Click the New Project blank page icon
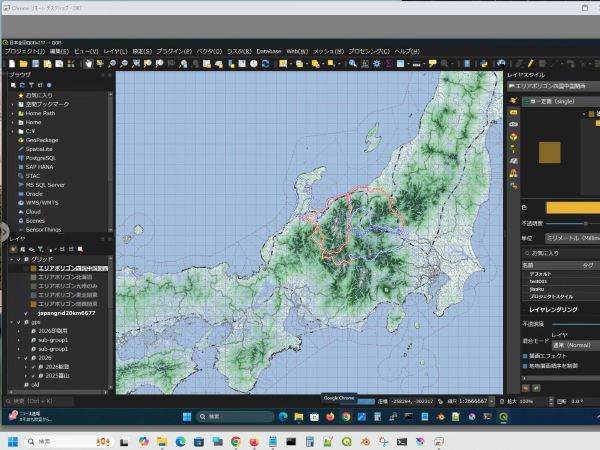 [x=12, y=64]
